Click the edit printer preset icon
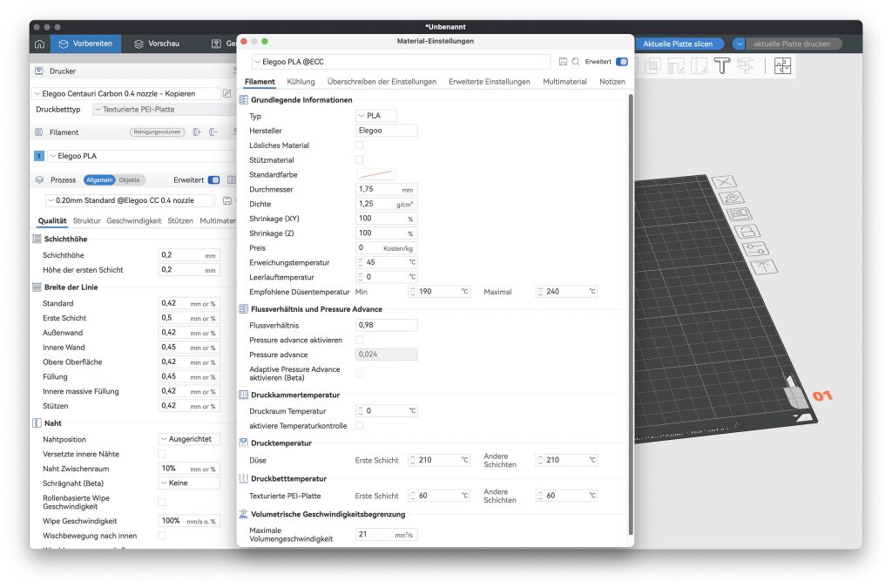The height and width of the screenshot is (588, 892). (227, 93)
